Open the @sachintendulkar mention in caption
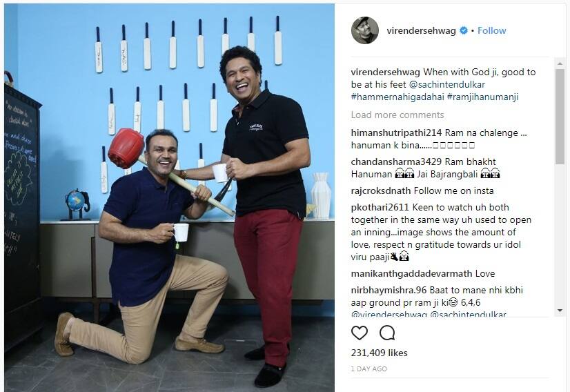 coord(447,84)
